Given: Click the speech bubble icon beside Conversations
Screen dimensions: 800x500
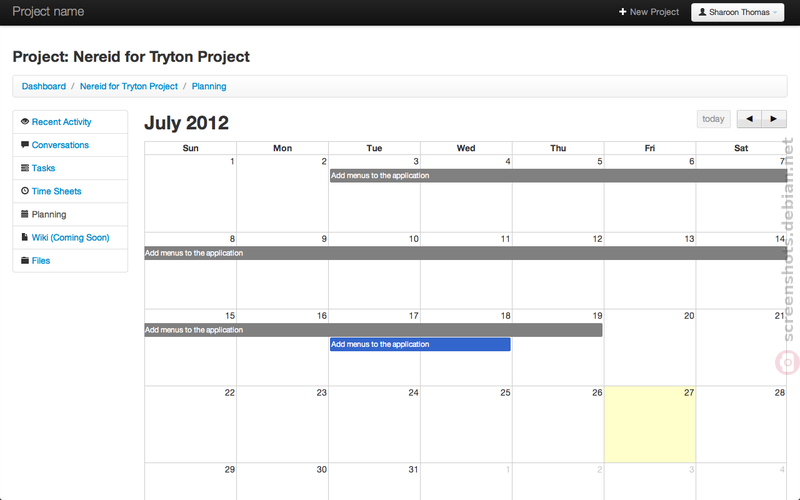Looking at the screenshot, I should pos(24,144).
